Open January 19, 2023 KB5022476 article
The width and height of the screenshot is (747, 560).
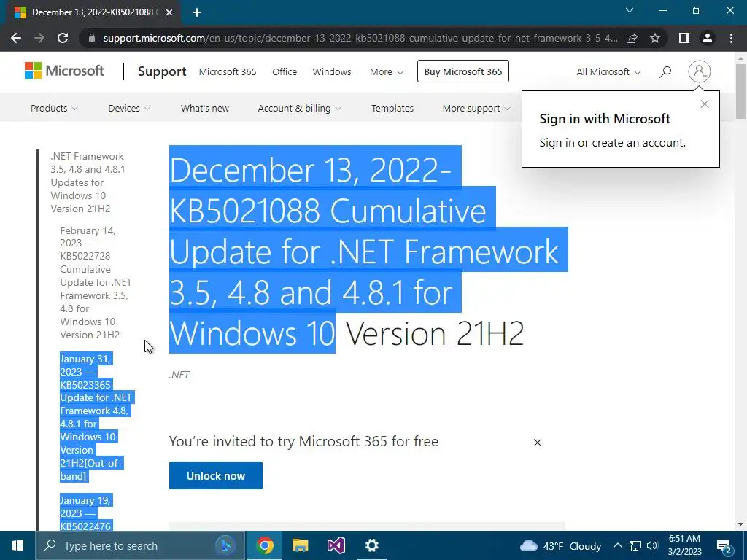[85, 513]
